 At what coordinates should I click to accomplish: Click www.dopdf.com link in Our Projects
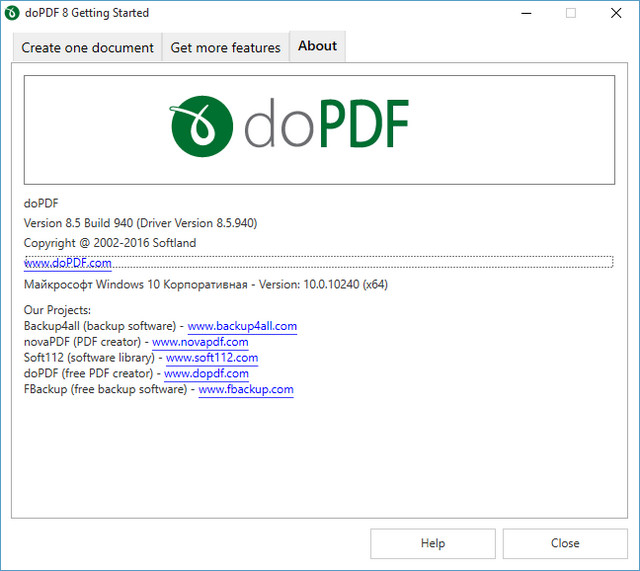click(206, 374)
